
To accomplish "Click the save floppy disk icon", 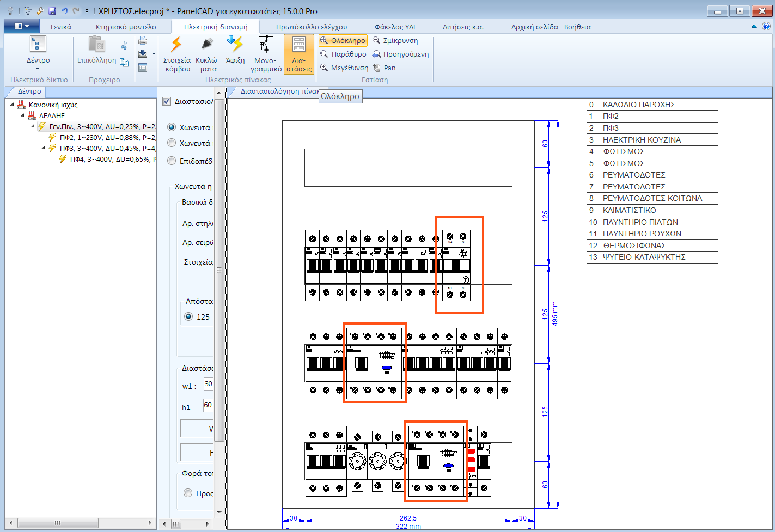I will click(52, 11).
